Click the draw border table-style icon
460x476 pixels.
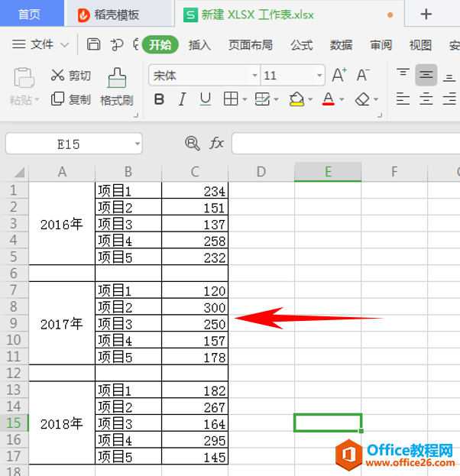tap(262, 99)
